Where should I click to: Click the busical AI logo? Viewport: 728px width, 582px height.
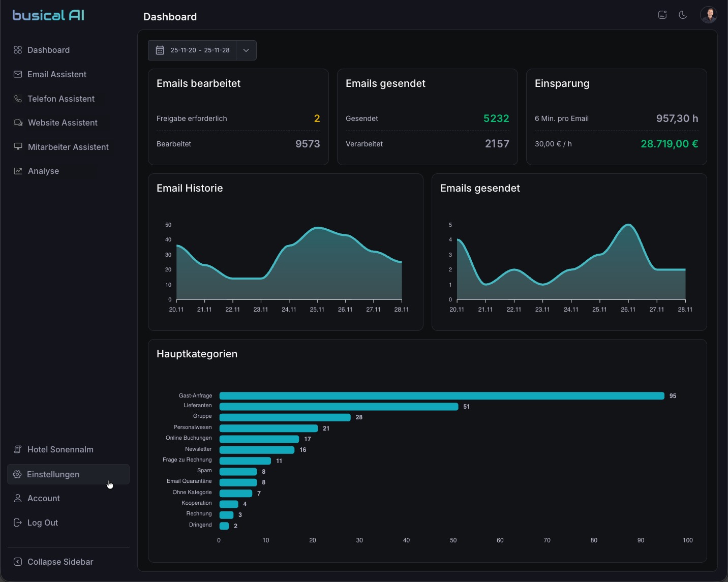[x=49, y=15]
